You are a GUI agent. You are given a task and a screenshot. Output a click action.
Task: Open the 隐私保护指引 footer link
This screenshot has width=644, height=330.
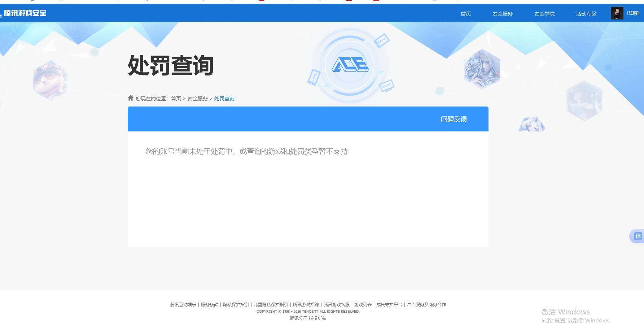(x=235, y=304)
